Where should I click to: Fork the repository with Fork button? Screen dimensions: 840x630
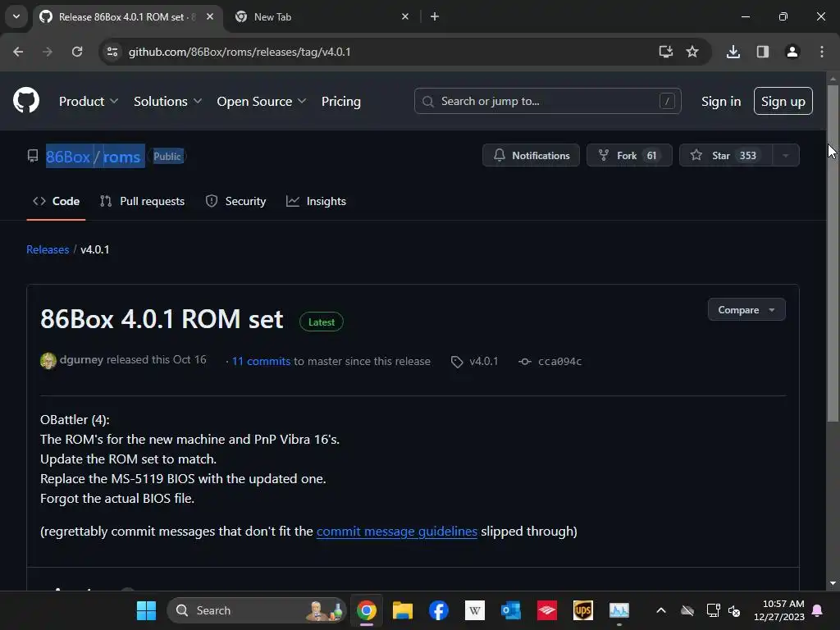click(629, 155)
